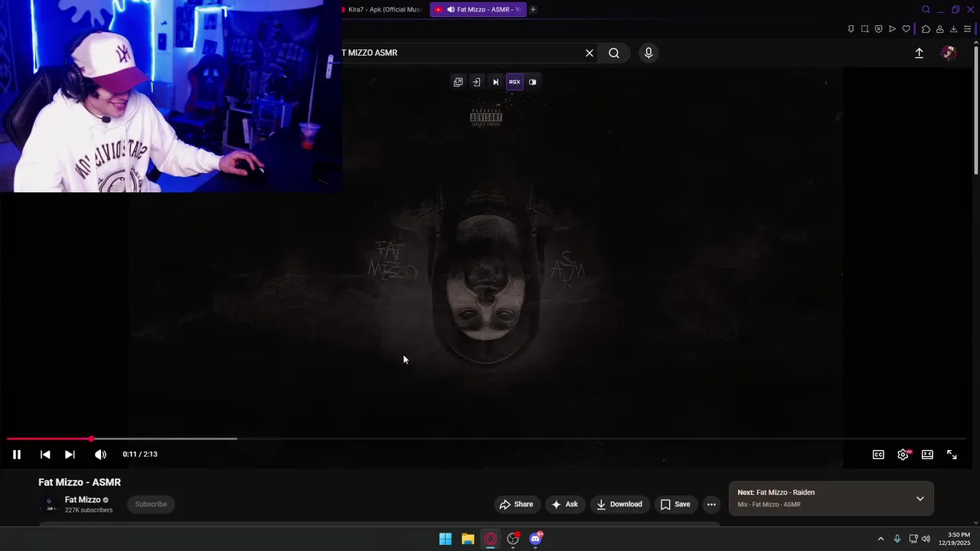
Task: Open the video settings gear
Action: point(903,455)
